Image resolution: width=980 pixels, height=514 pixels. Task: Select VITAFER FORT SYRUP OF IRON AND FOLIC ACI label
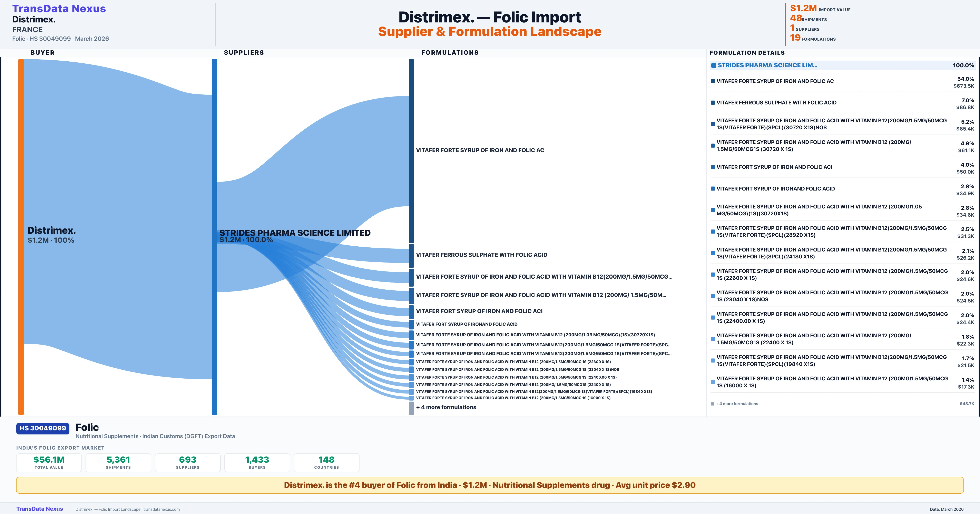(479, 311)
